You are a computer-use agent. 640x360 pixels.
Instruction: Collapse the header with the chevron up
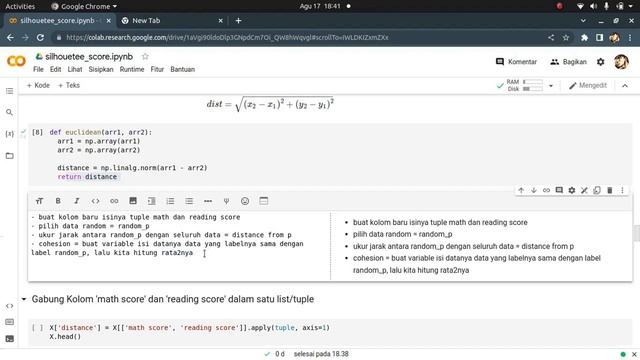[625, 85]
